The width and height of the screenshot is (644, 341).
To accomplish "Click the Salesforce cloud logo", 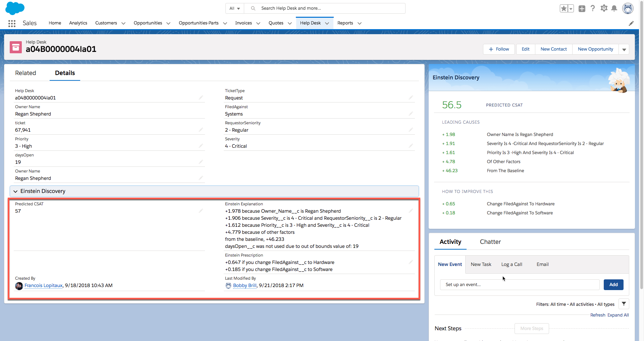I will click(15, 8).
